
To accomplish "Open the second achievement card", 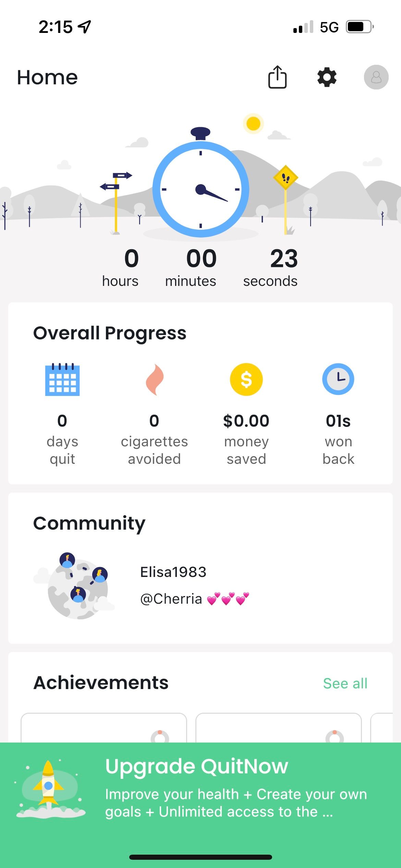I will pyautogui.click(x=278, y=728).
